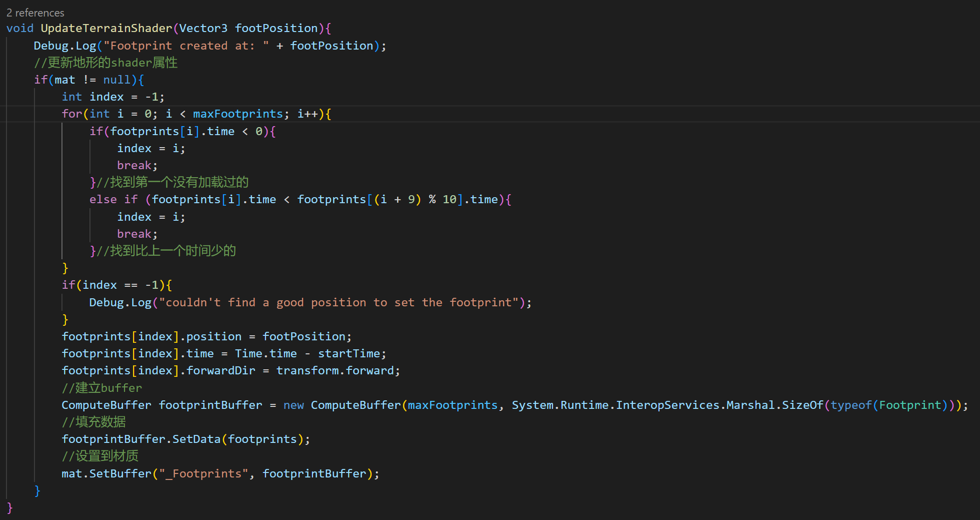
Task: Click "footprints[index].position = footPosition;" line
Action: [x=206, y=336]
